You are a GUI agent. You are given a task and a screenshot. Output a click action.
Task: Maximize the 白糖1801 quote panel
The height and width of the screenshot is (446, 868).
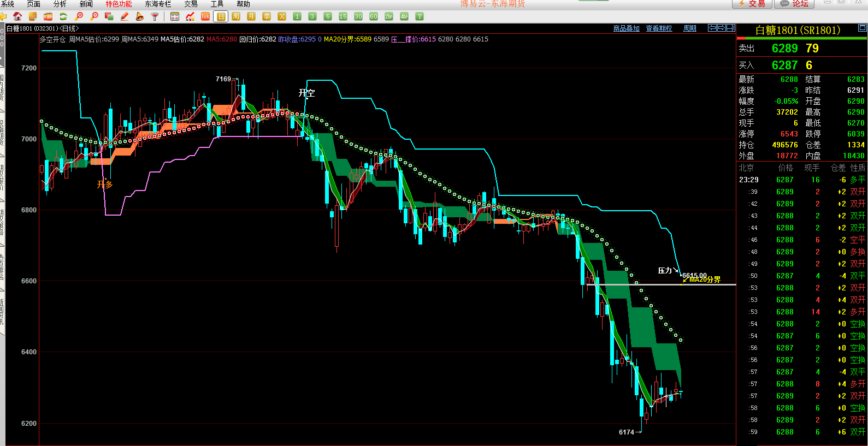(863, 28)
